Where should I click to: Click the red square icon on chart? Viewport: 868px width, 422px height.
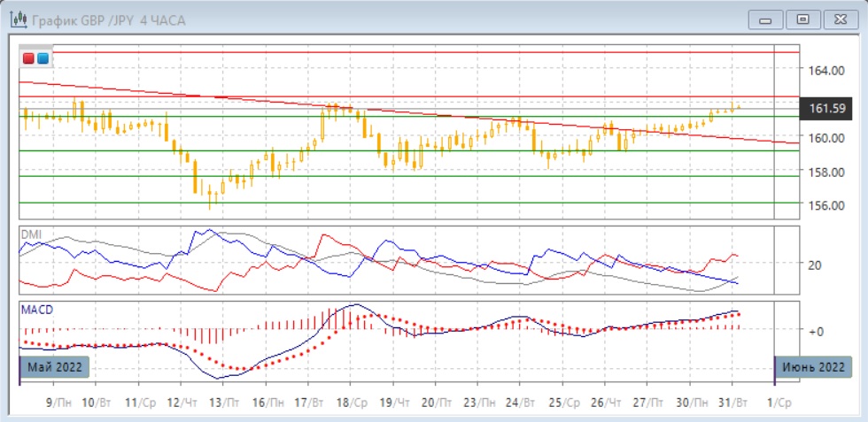[28, 58]
